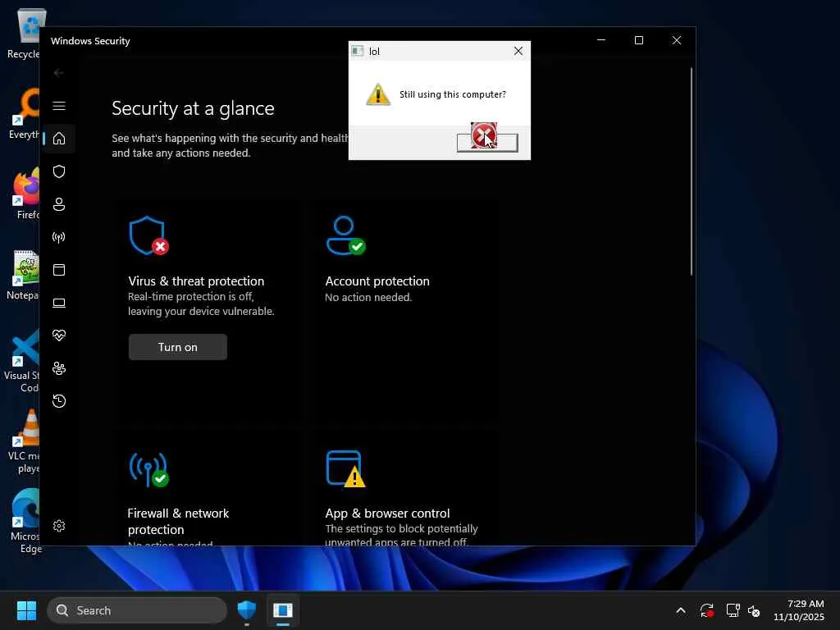Open Firewall & network antenna sidebar icon
840x630 pixels.
[x=59, y=237]
